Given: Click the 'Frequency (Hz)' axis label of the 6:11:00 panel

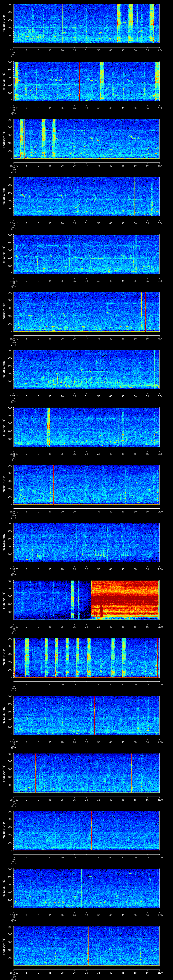Looking at the screenshot, I should (x=4, y=600).
